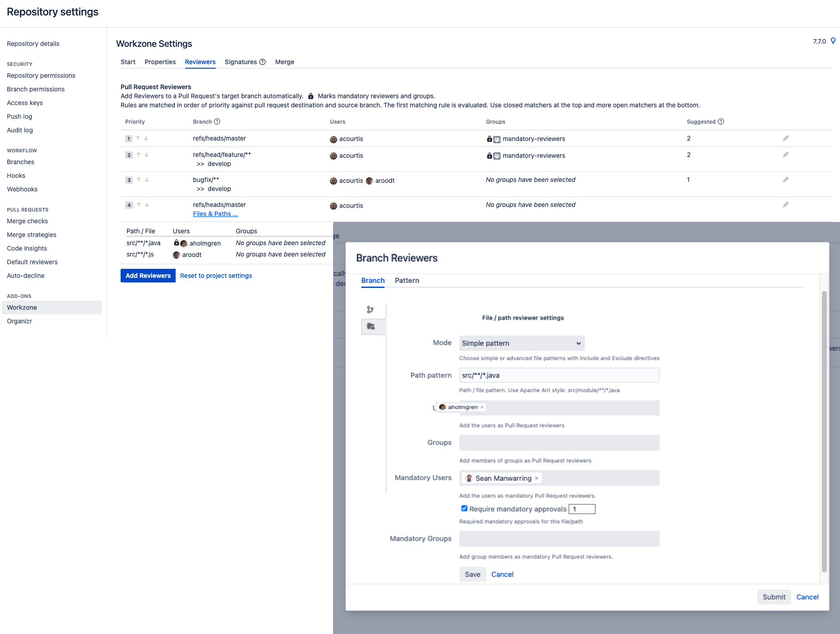
Task: Select the file/path folder icon in dialog
Action: coord(371,327)
